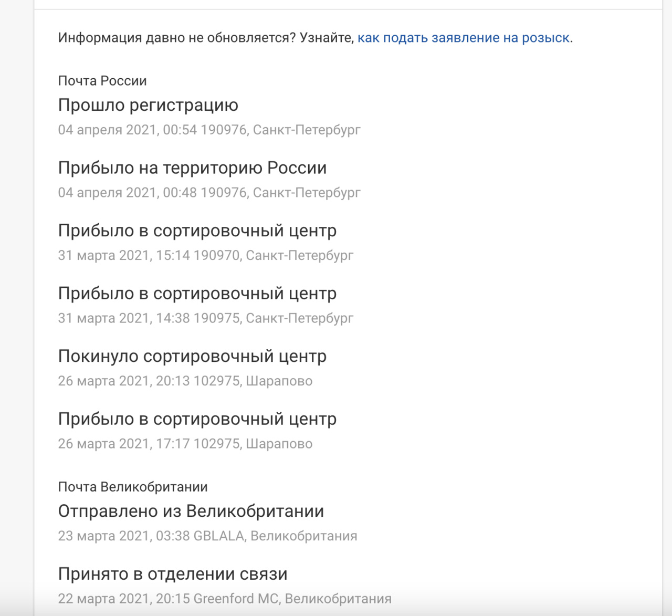Select the 'Принято в отделении связи' status
Image resolution: width=672 pixels, height=616 pixels.
point(173,574)
